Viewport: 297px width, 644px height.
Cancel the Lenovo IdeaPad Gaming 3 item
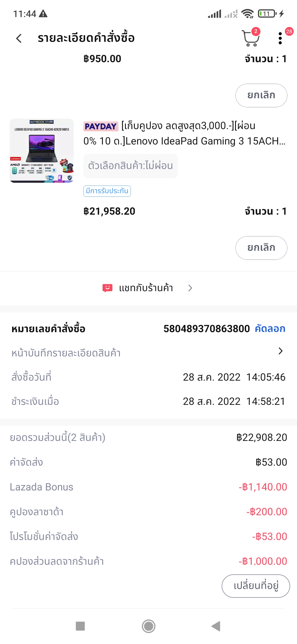click(261, 248)
